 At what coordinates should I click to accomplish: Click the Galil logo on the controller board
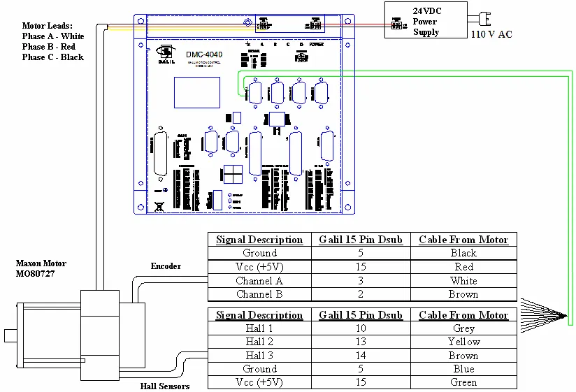[166, 54]
